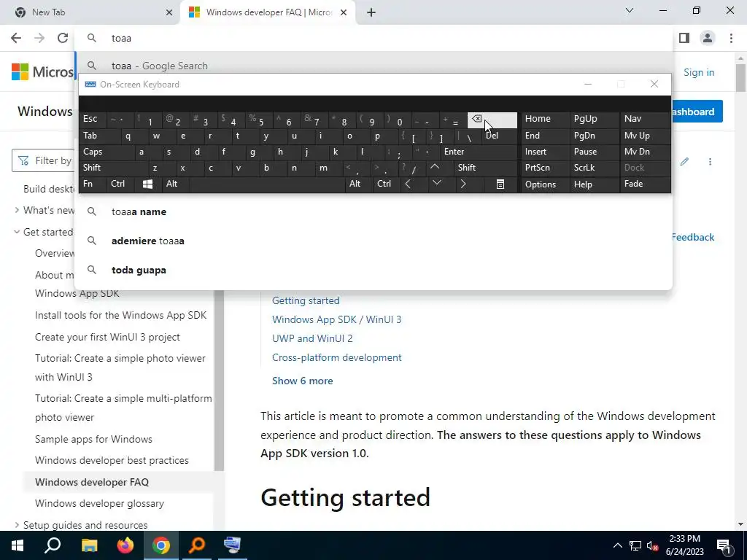
Task: Close the Windows developer FAQ tab
Action: [344, 12]
